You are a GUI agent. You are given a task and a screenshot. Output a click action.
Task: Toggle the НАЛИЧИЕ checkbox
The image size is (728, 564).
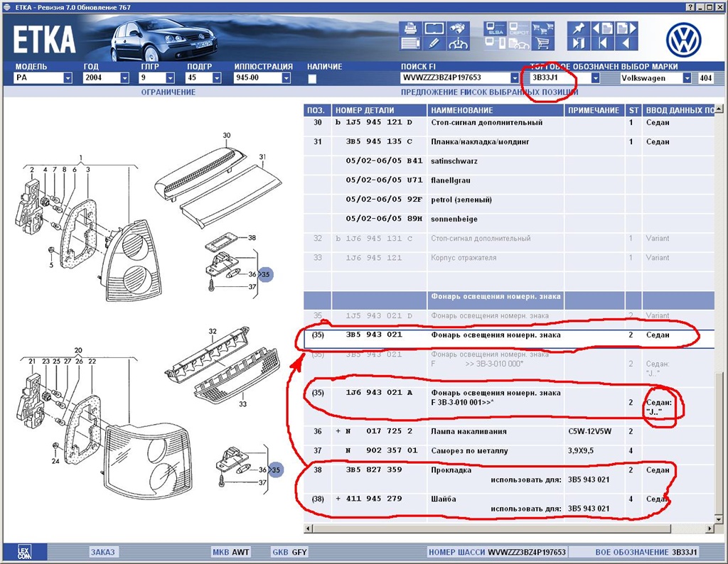(x=312, y=79)
